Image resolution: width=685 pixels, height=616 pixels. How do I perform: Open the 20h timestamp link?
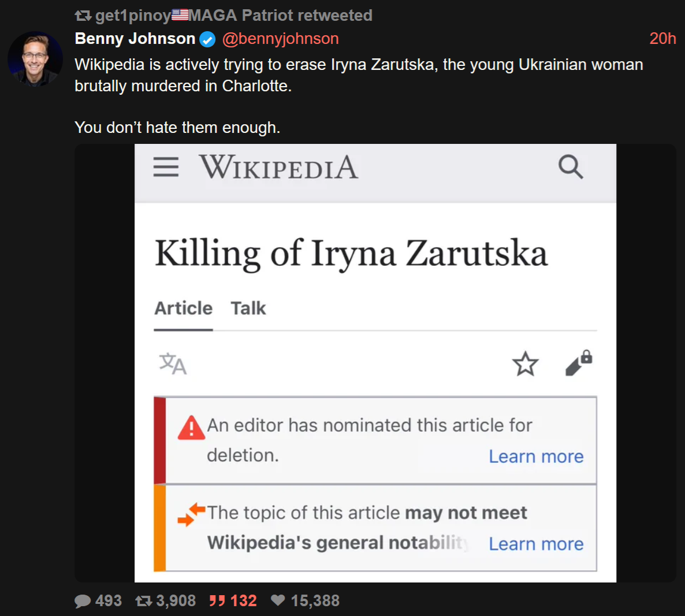click(x=662, y=39)
